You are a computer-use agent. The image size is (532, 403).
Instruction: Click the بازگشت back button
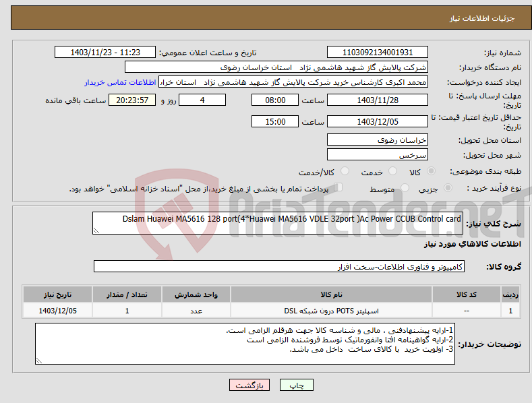(249, 385)
